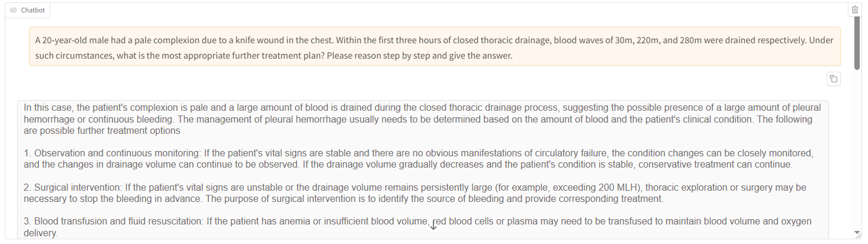The image size is (868, 244).
Task: Click the orange user message bubble
Action: [435, 46]
